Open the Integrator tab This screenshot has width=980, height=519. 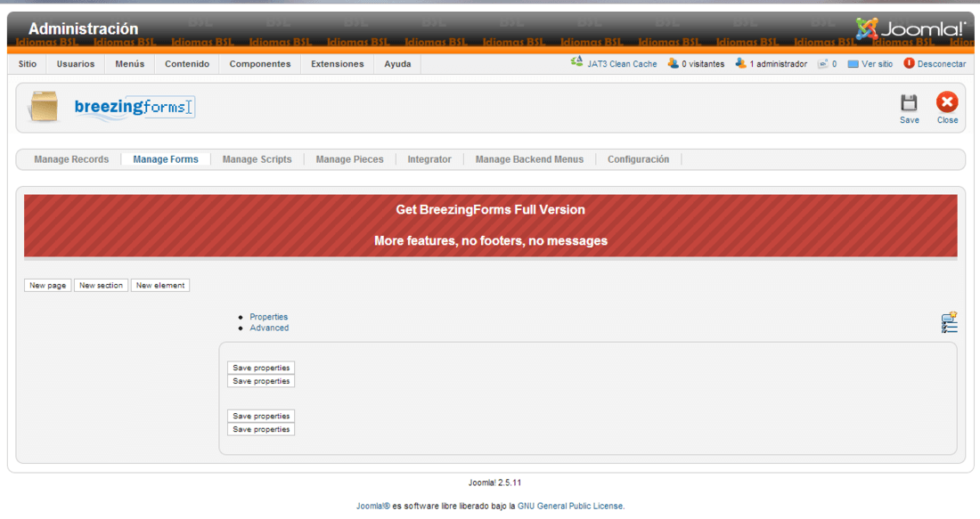(x=429, y=159)
